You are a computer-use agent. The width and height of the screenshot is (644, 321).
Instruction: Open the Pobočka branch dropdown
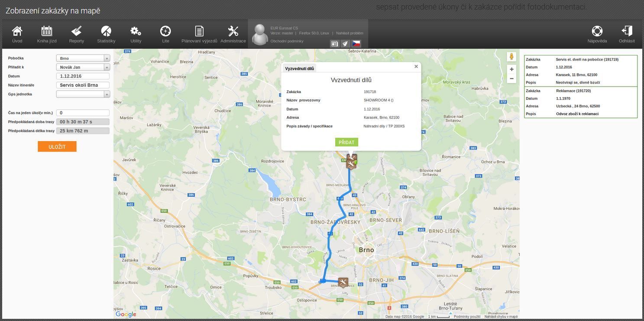coord(82,57)
